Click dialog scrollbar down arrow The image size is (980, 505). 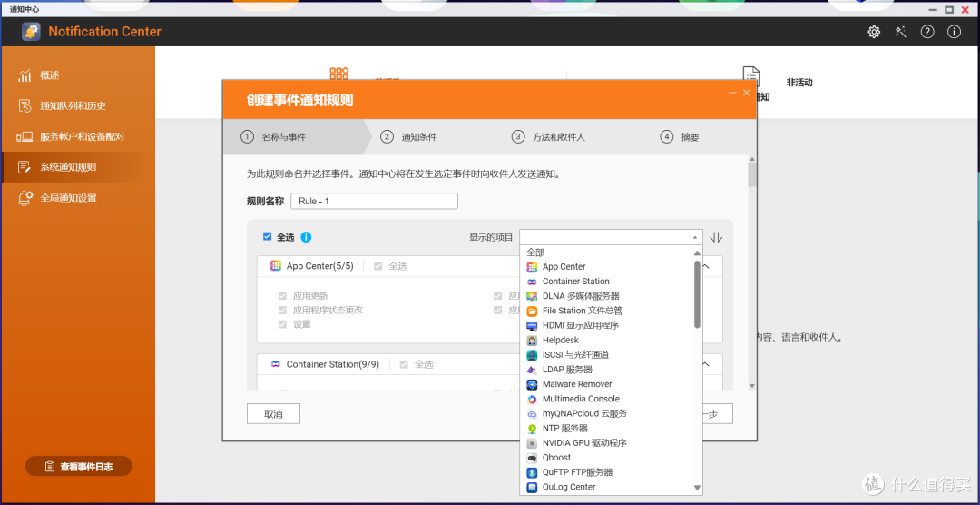point(752,386)
